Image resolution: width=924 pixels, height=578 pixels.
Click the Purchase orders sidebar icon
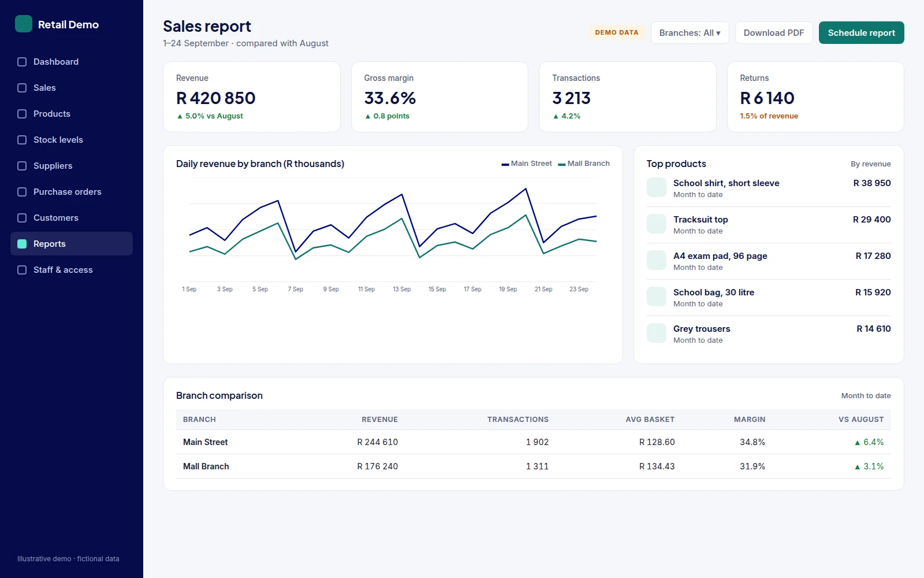(x=22, y=192)
